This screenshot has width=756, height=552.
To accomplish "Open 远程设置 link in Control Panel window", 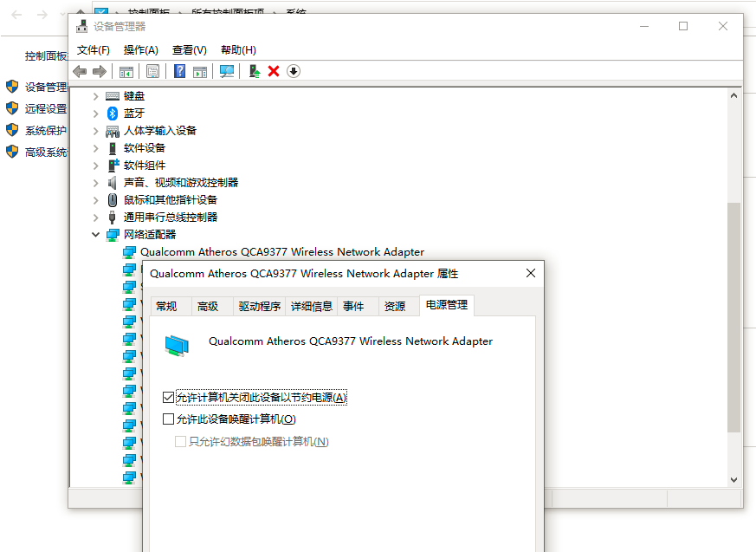I will pyautogui.click(x=46, y=109).
